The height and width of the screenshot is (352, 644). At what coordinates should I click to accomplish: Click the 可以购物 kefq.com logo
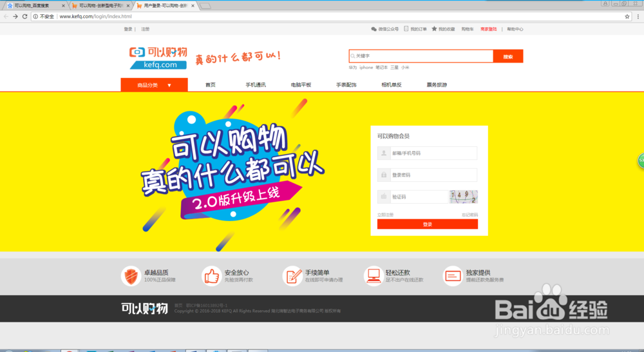click(x=158, y=58)
